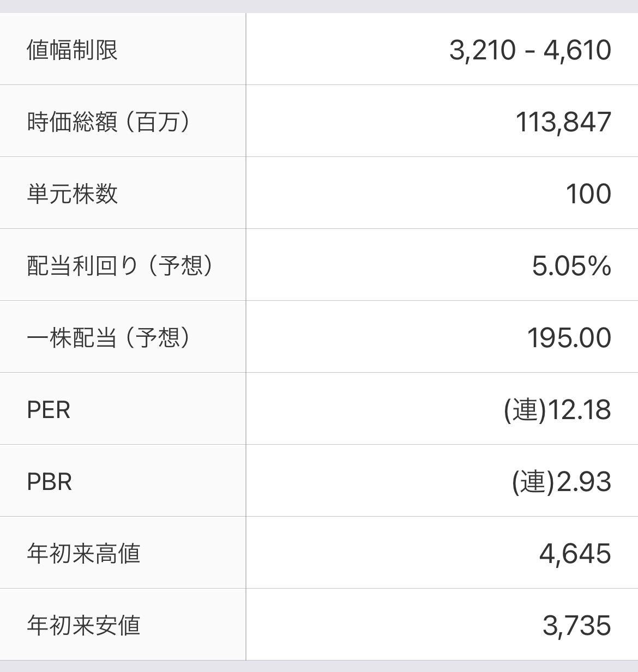Select the PBR value (連)2.93
The image size is (638, 672).
(562, 482)
